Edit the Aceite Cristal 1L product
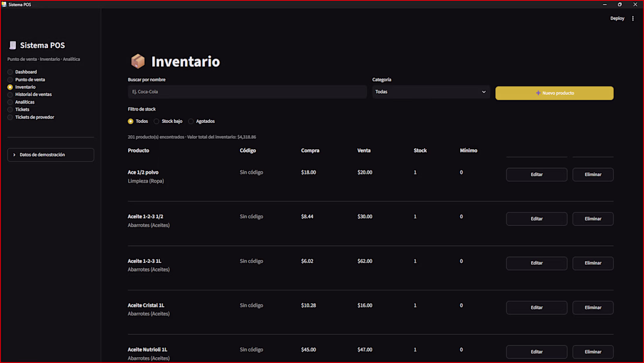The image size is (644, 363). [x=536, y=307]
